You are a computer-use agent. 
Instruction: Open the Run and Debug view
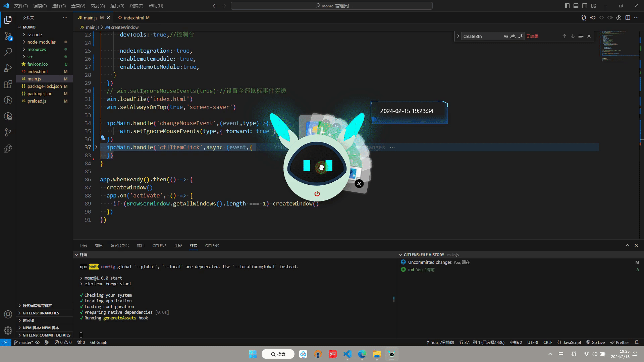pos(8,68)
